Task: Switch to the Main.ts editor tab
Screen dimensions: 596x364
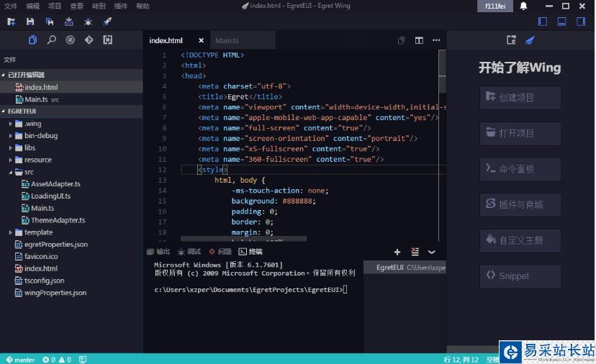Action: pos(243,40)
